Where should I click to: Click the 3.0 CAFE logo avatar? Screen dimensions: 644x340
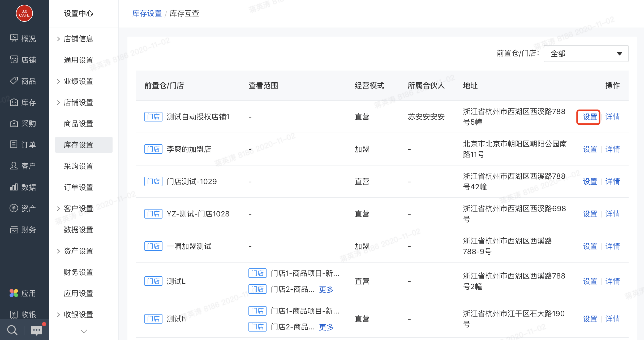click(x=24, y=13)
